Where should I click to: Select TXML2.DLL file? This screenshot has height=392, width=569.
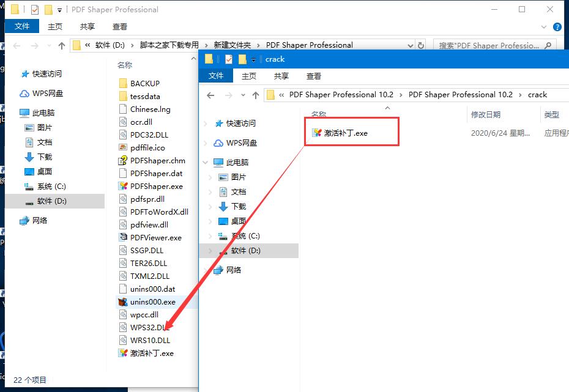point(144,276)
